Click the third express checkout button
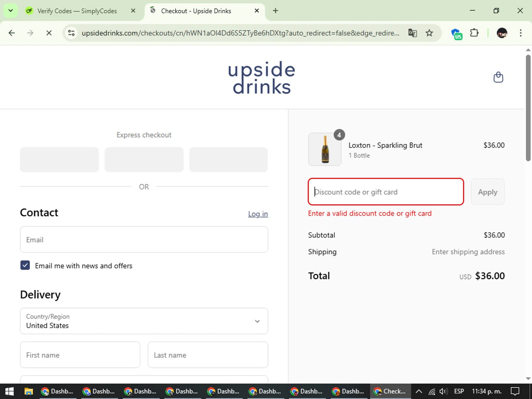The width and height of the screenshot is (532, 399). pos(228,160)
